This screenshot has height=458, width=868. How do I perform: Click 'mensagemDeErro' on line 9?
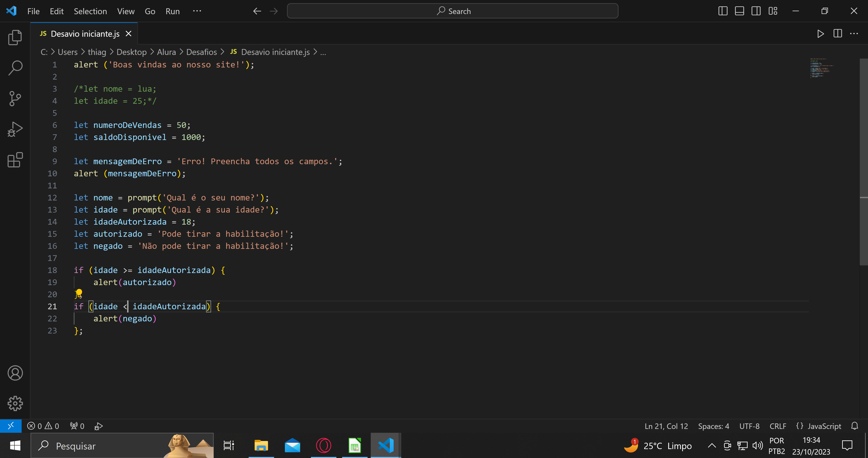click(x=127, y=161)
